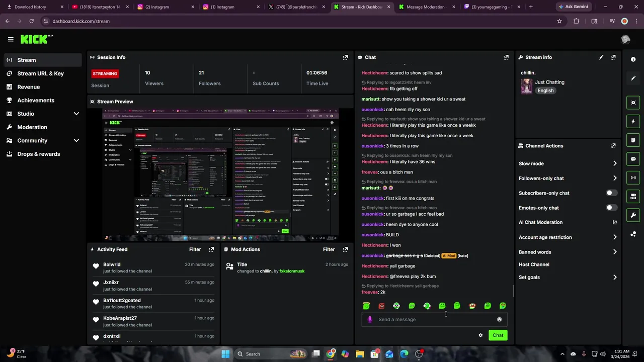
Task: Open chat settings gear icon
Action: coord(480,335)
